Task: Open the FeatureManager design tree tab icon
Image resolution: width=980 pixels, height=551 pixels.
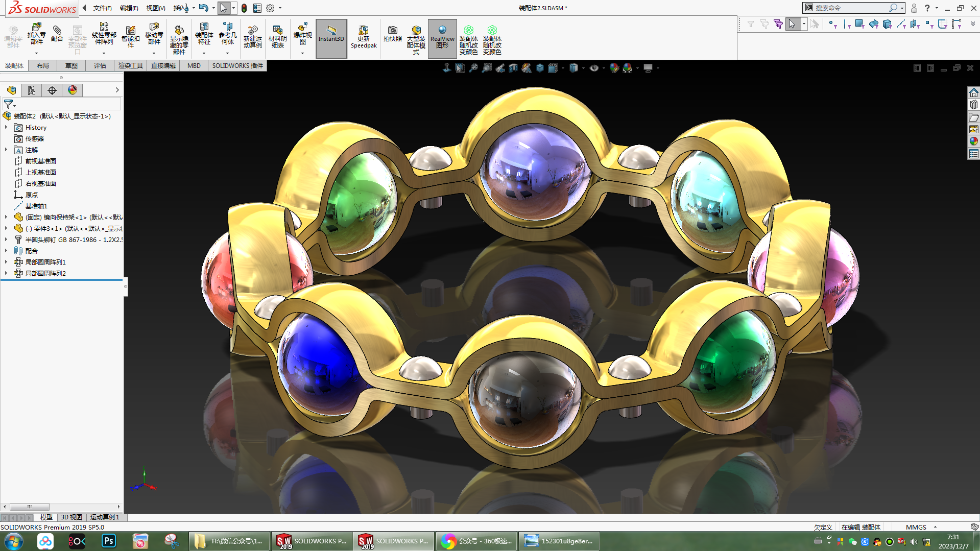Action: point(11,90)
